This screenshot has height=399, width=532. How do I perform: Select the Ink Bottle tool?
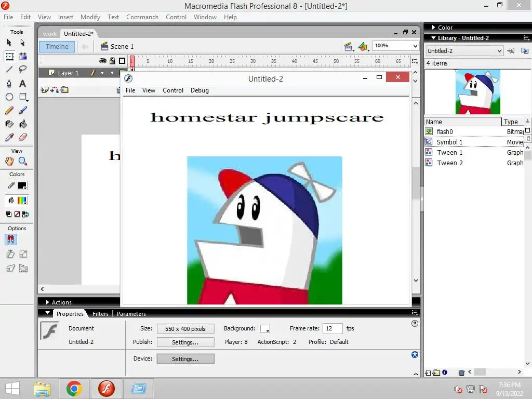coord(9,124)
